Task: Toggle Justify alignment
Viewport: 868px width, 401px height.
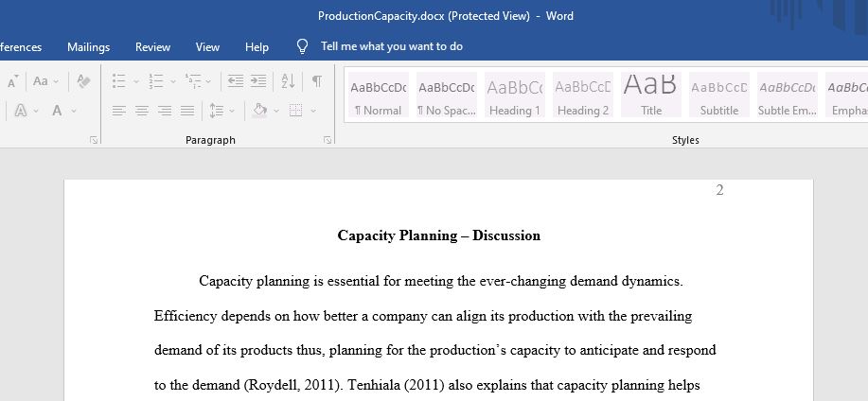Action: coord(187,112)
